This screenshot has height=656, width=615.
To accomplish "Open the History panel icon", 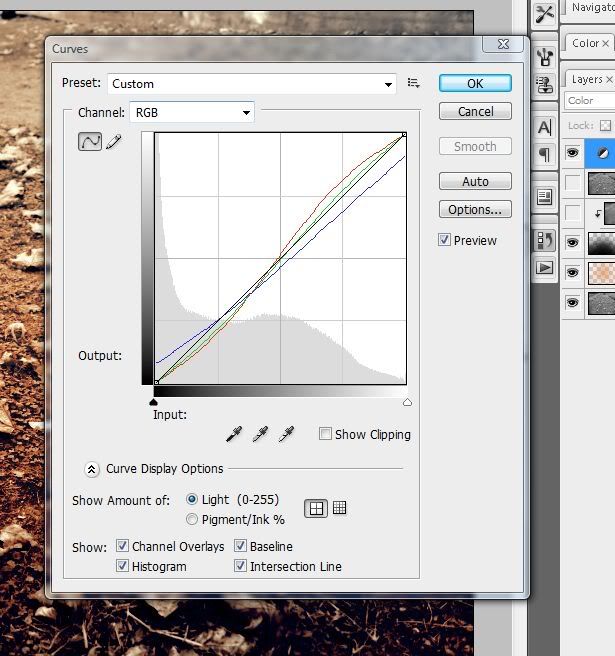I will pos(545,240).
